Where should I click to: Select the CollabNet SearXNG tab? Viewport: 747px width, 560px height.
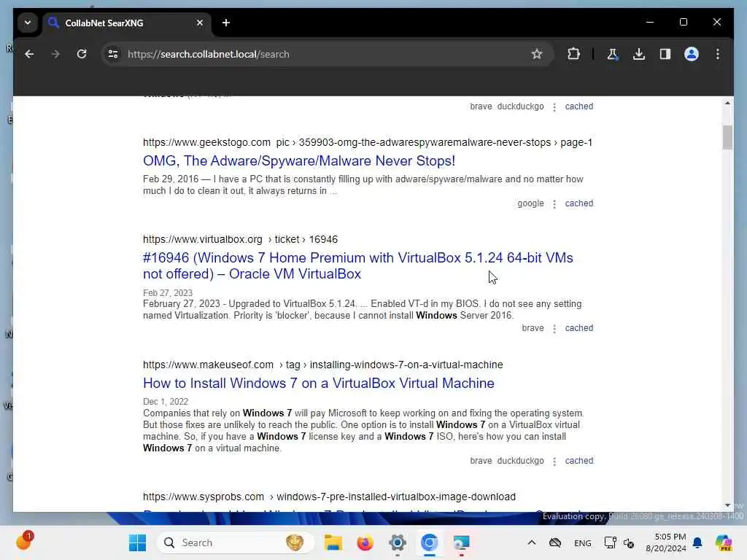(126, 23)
